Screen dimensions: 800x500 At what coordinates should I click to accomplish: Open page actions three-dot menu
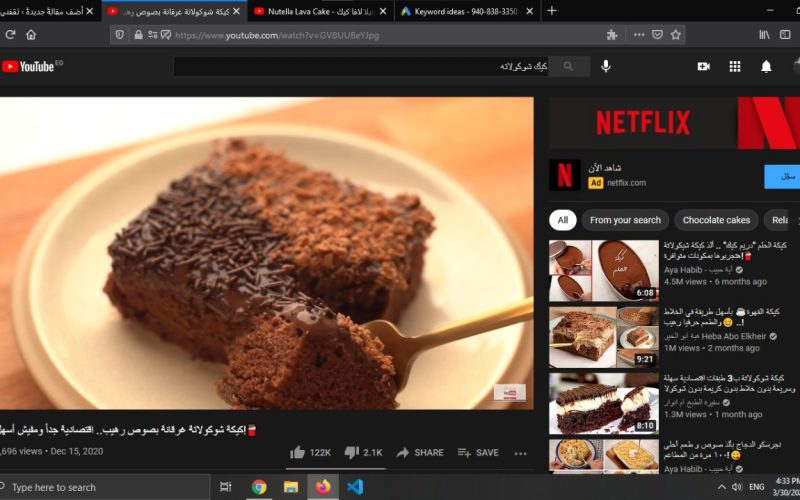coord(639,35)
